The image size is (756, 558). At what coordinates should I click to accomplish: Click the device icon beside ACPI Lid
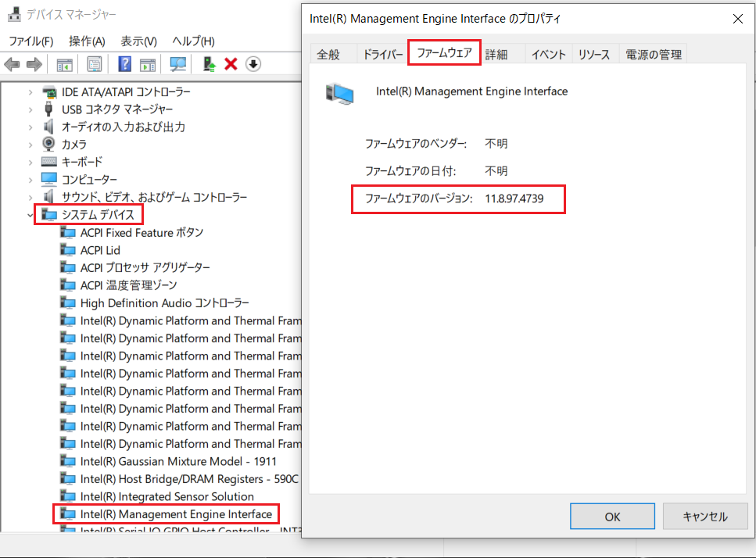(67, 250)
